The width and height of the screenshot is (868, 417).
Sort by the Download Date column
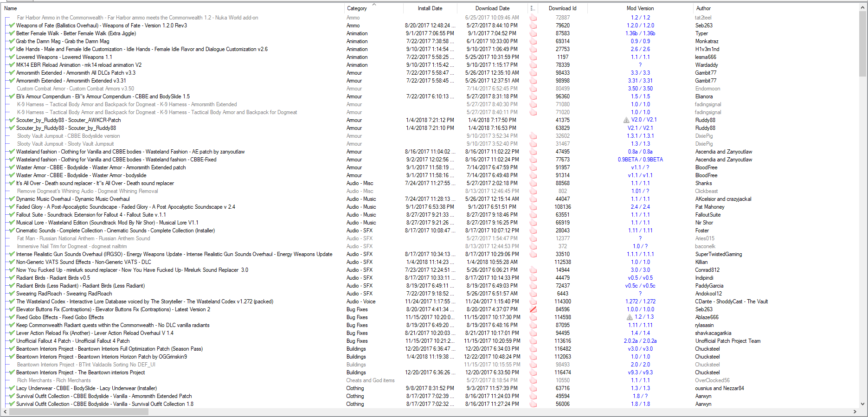492,8
